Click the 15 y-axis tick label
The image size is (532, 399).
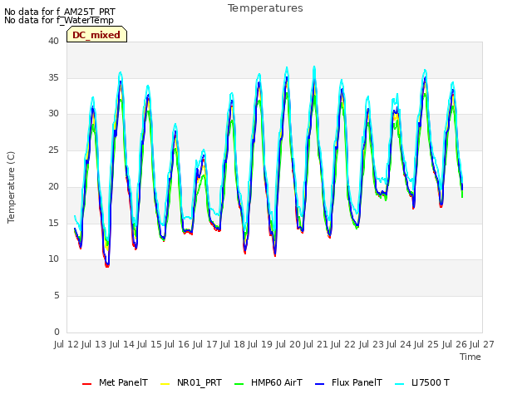pyautogui.click(x=53, y=223)
